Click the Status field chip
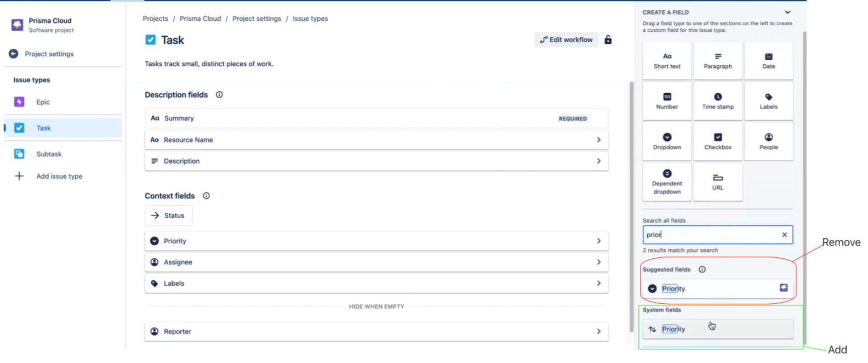Image resolution: width=868 pixels, height=363 pixels. pos(168,215)
